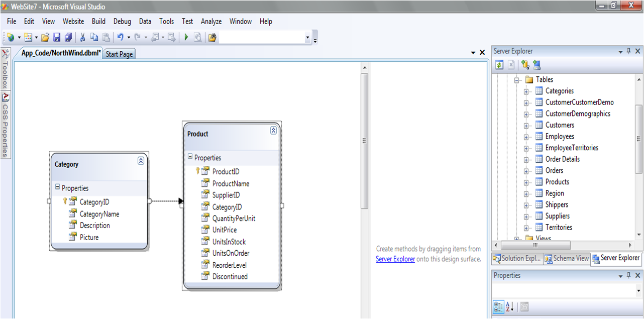Select the UnitPrice property in Product
Image resolution: width=644 pixels, height=319 pixels.
point(224,230)
